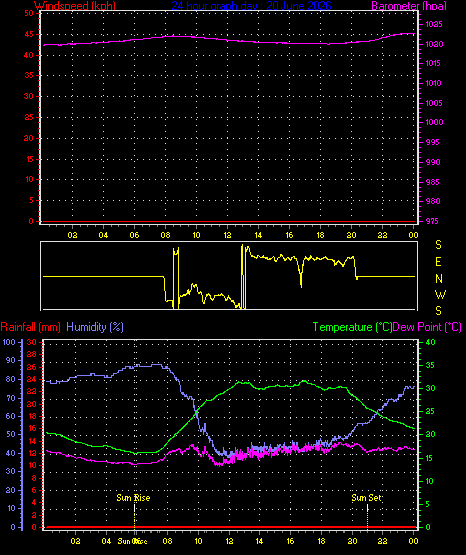This screenshot has height=555, width=466.
Task: Click hour label 22 under the temperature graph
Action: (x=382, y=541)
